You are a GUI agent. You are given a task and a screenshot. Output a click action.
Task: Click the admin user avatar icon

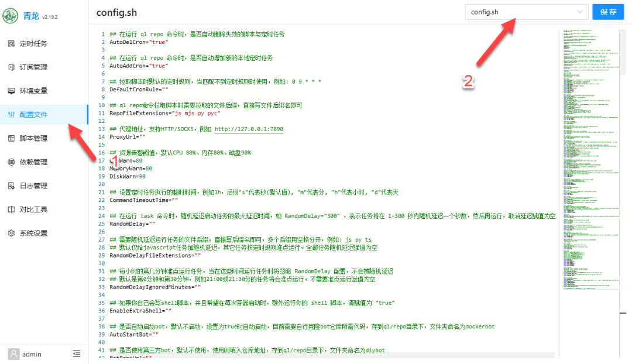[x=13, y=354]
